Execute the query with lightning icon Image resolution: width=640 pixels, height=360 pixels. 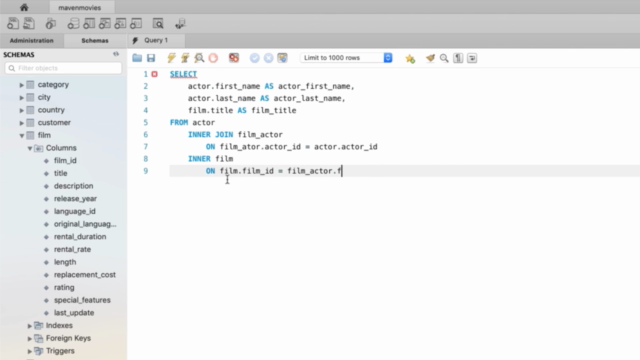point(171,58)
